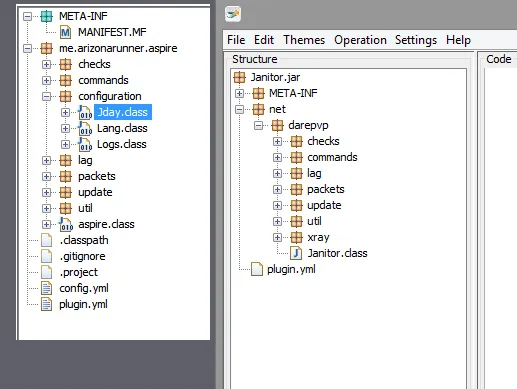Viewport: 517px width, 389px height.
Task: Click the update package icon under darepvp
Action: click(x=296, y=205)
